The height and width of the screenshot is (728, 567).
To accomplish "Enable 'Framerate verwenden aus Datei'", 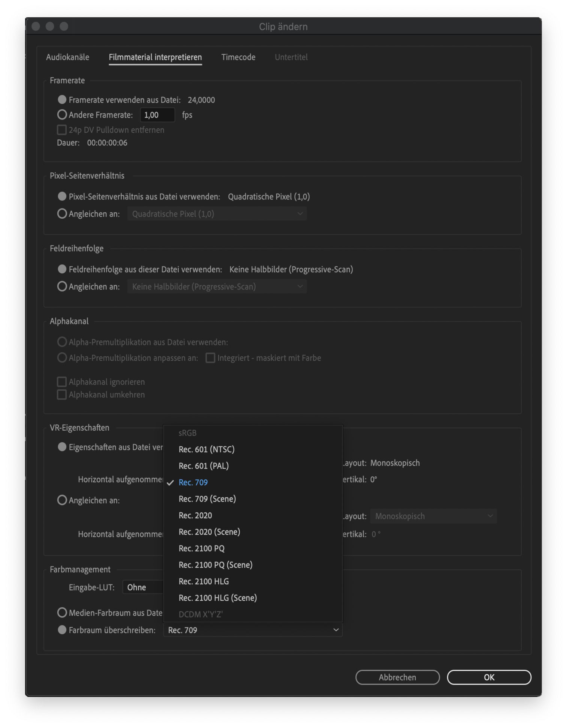I will point(62,100).
